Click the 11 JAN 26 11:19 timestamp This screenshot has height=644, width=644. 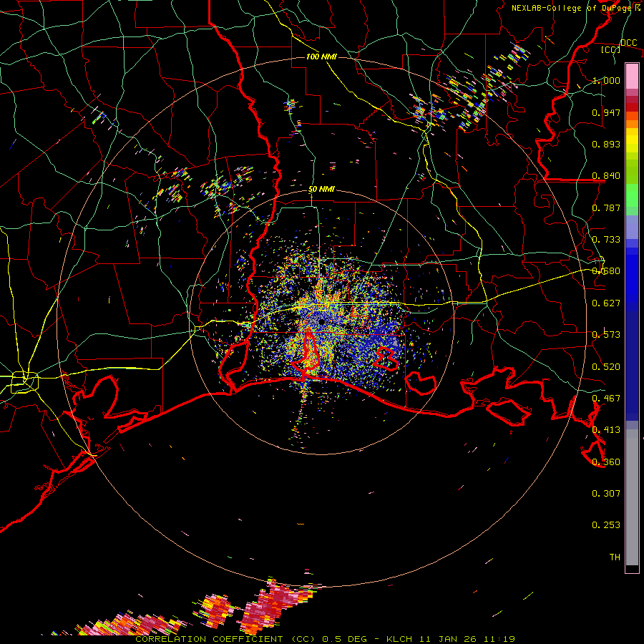pyautogui.click(x=467, y=639)
